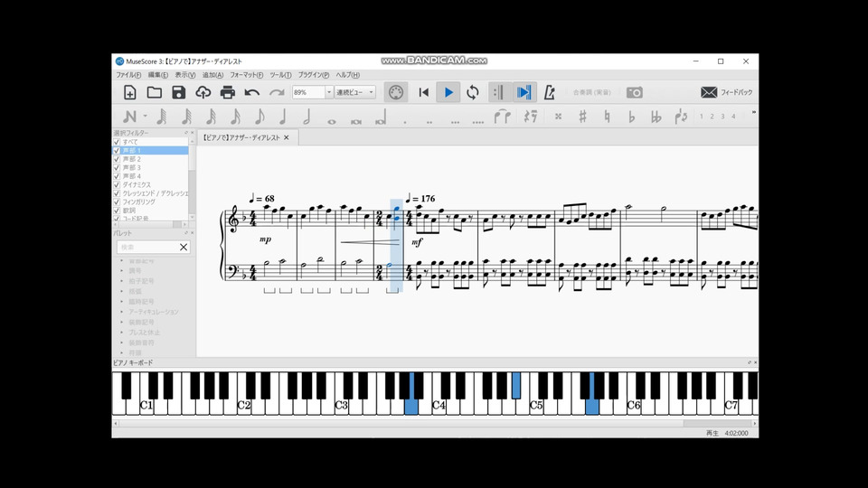
Task: Select voice 1 in toolbar
Action: pos(702,117)
